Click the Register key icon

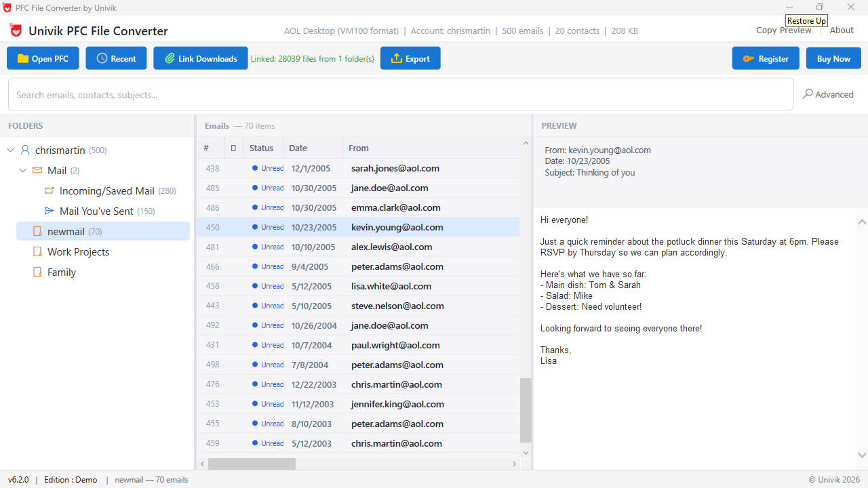[749, 58]
